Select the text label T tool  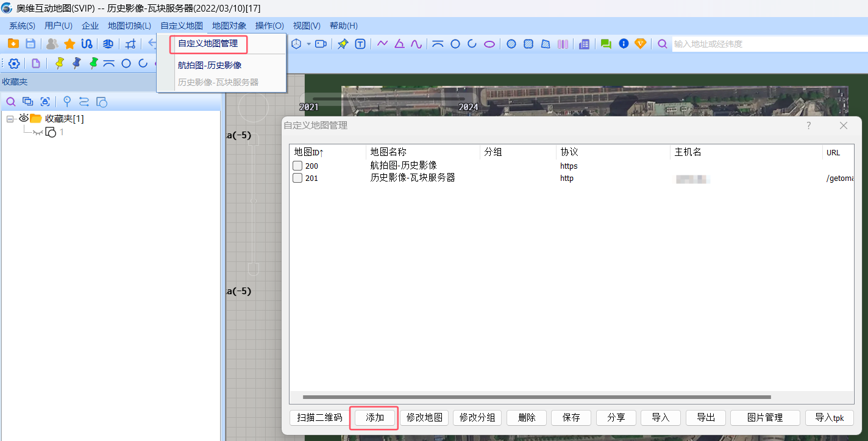pyautogui.click(x=360, y=44)
